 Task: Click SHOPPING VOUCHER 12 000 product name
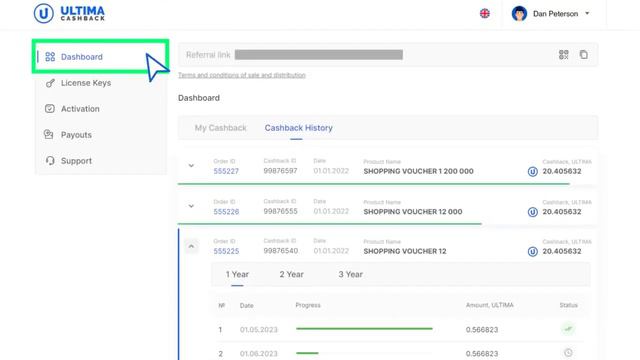(413, 212)
